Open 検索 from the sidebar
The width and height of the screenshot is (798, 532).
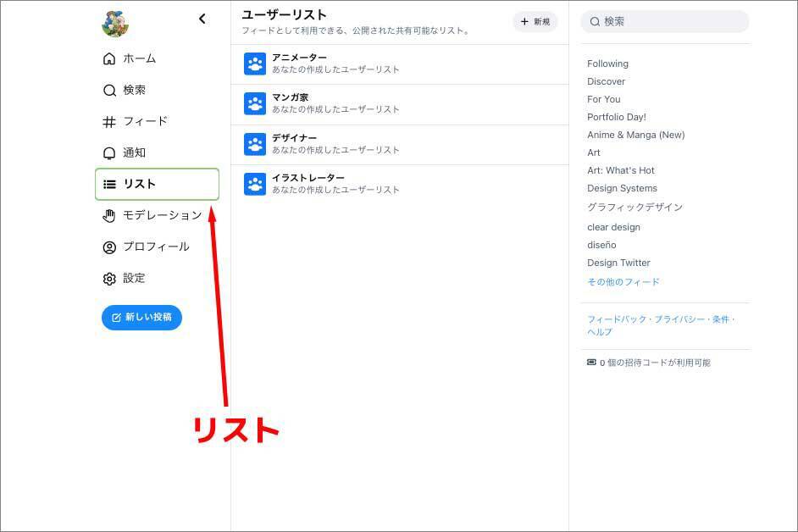[x=134, y=90]
